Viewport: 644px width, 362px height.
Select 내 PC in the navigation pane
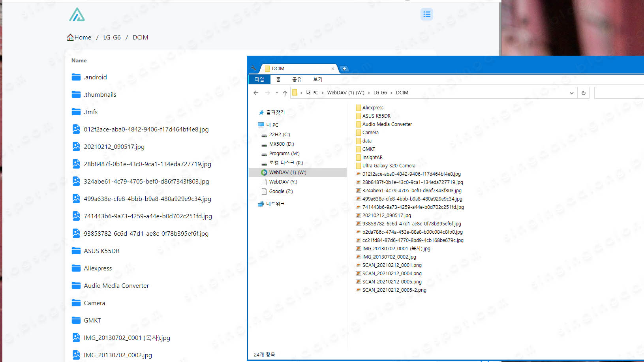coord(272,125)
